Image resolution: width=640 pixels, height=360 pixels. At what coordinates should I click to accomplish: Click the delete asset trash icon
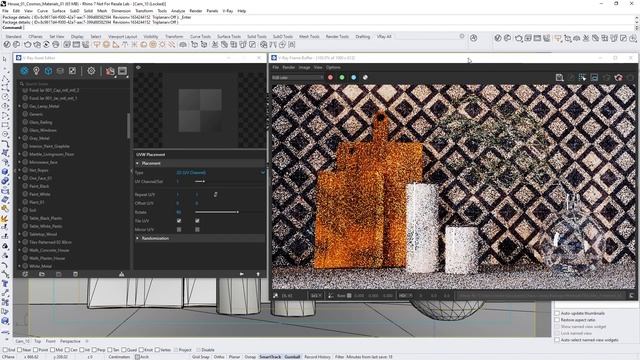(76, 274)
